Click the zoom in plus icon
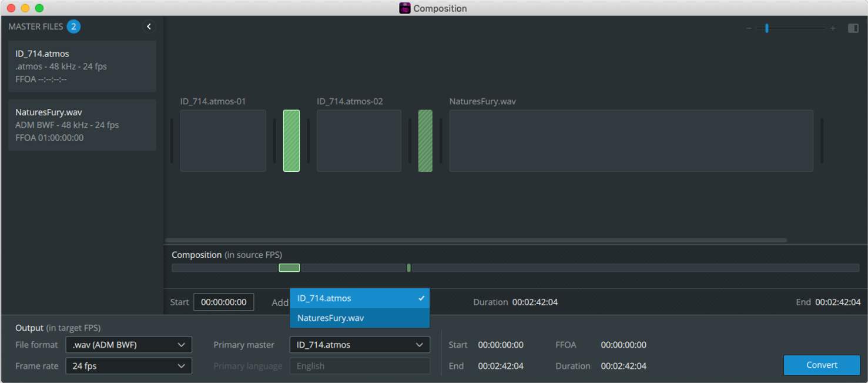Viewport: 868px width, 383px height. [x=833, y=28]
